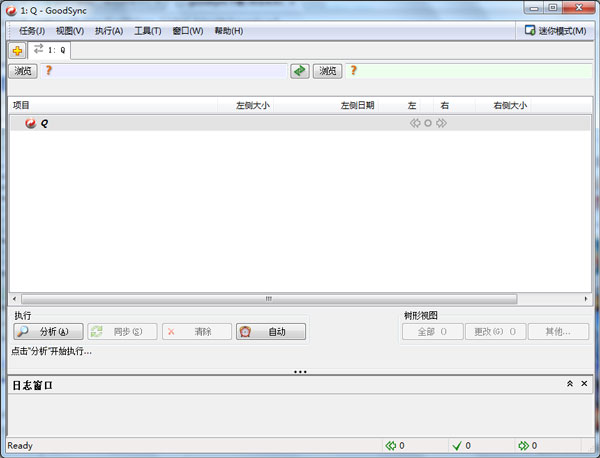Click right-pointing arrow in Q row
The width and height of the screenshot is (600, 458).
coord(441,123)
